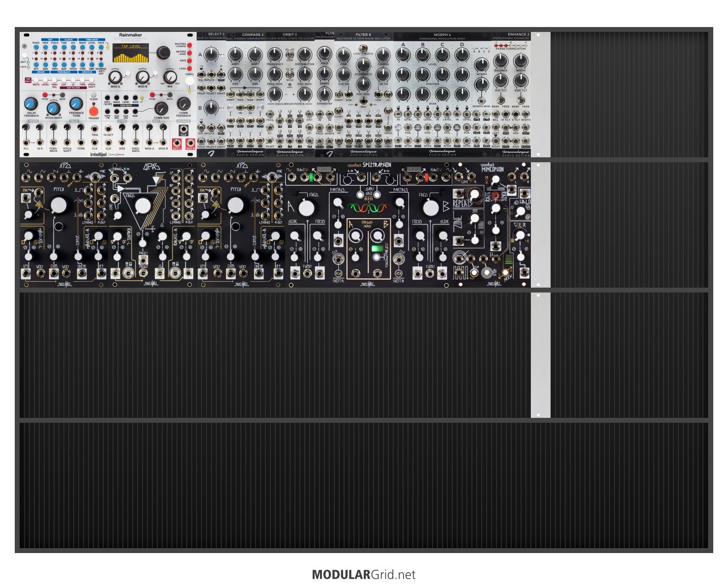Click the COMB FEEDBACK knob
Screen dimensions: 728x585
[184, 104]
